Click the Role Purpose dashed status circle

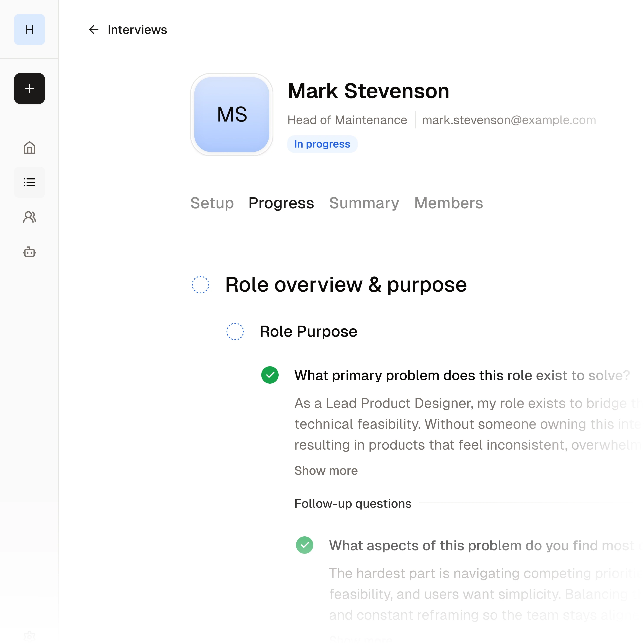(235, 331)
